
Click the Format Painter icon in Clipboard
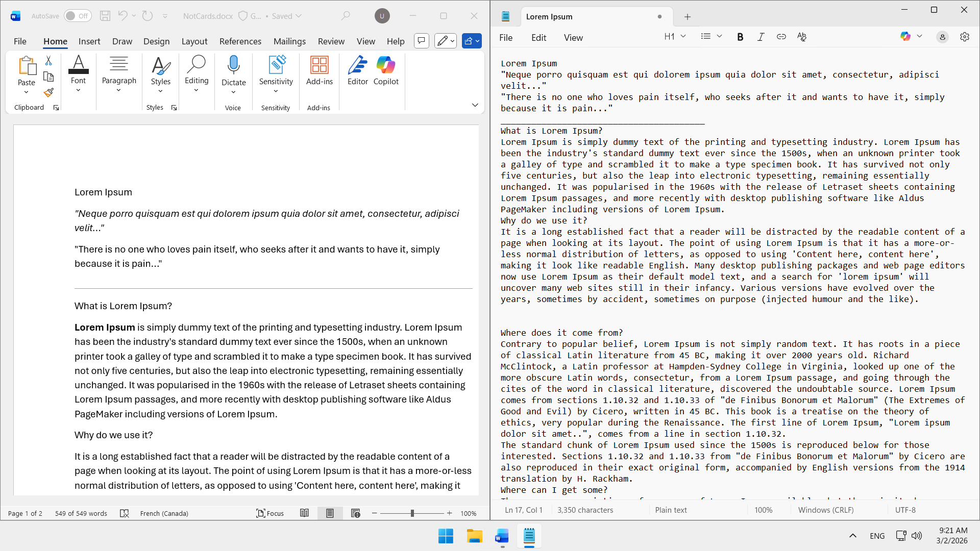(48, 93)
